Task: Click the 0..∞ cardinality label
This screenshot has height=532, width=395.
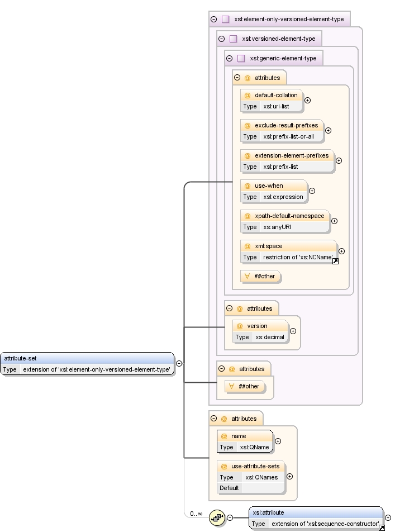Action: point(196,514)
